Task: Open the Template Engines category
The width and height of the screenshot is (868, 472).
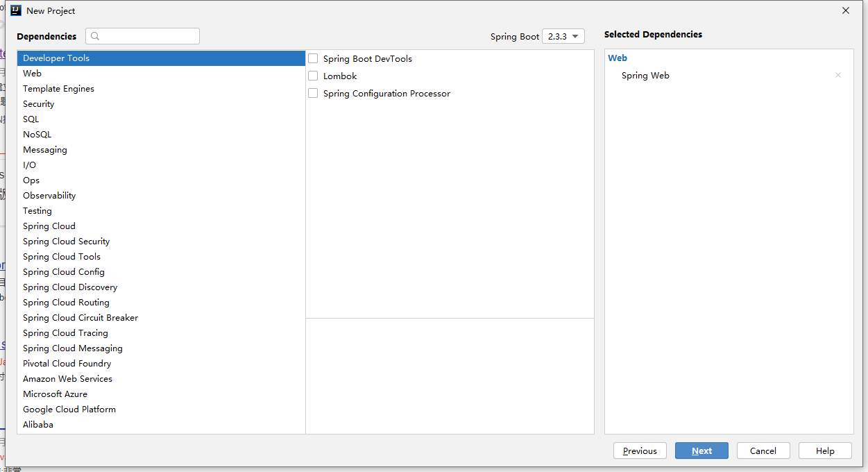Action: tap(58, 89)
